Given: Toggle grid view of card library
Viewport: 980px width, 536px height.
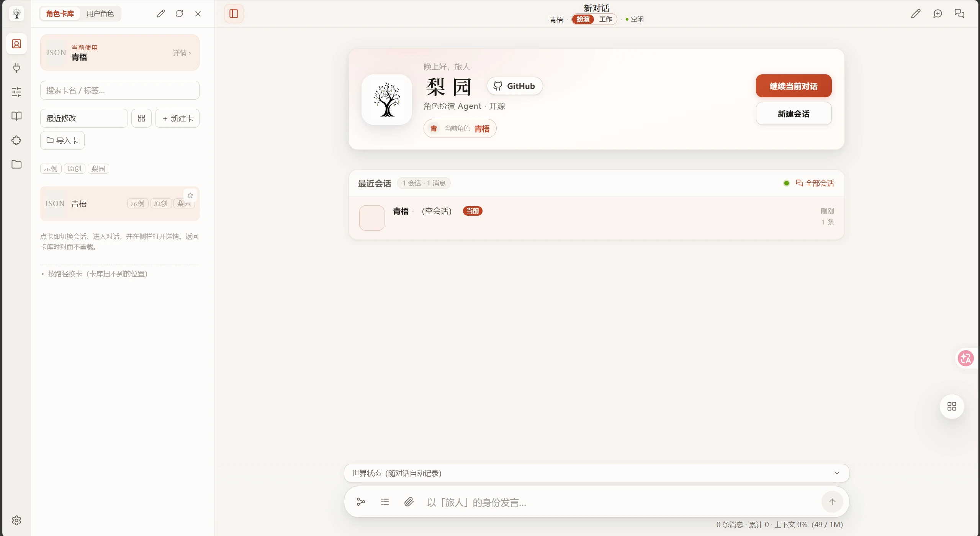Looking at the screenshot, I should [x=141, y=118].
